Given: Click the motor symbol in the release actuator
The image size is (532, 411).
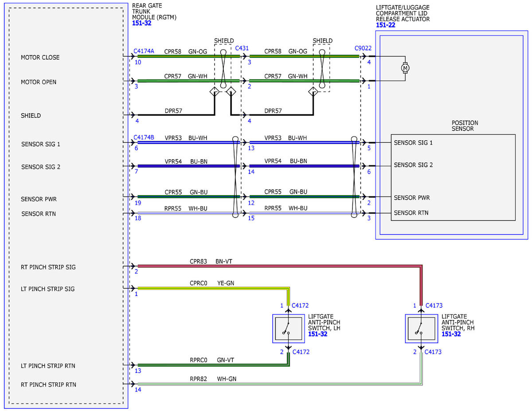Looking at the screenshot, I should (x=405, y=68).
